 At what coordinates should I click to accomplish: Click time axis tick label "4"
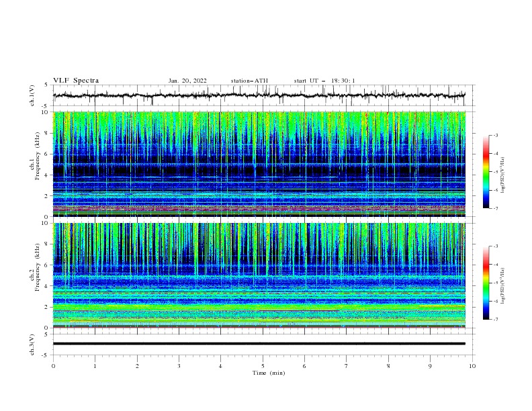[221, 366]
